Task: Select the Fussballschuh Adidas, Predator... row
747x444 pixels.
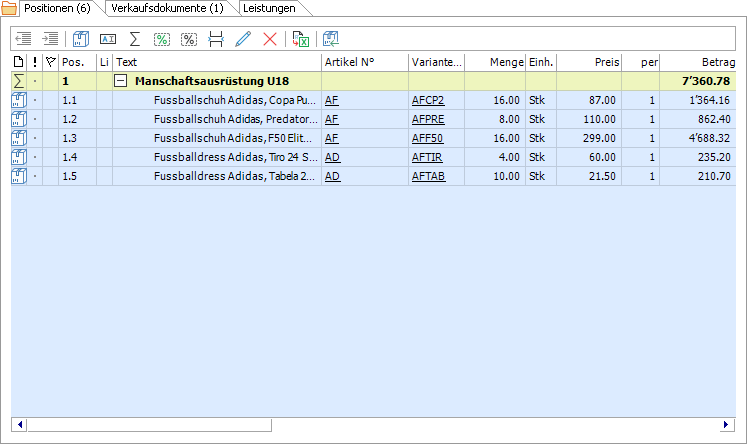Action: point(374,119)
